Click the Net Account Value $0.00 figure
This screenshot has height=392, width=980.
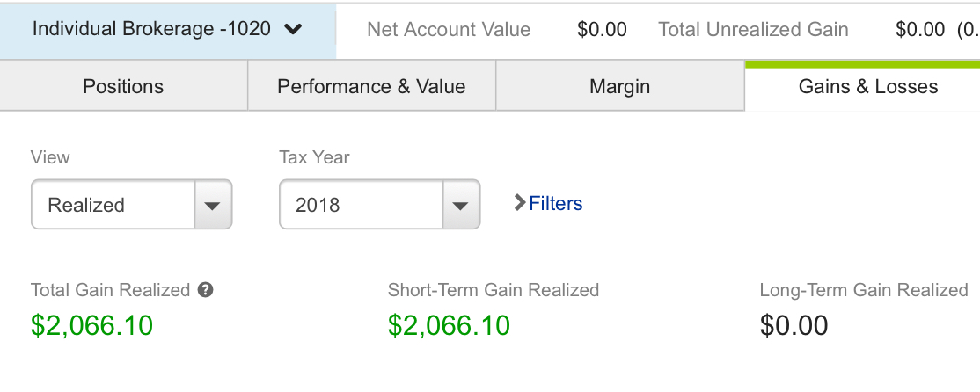point(602,29)
